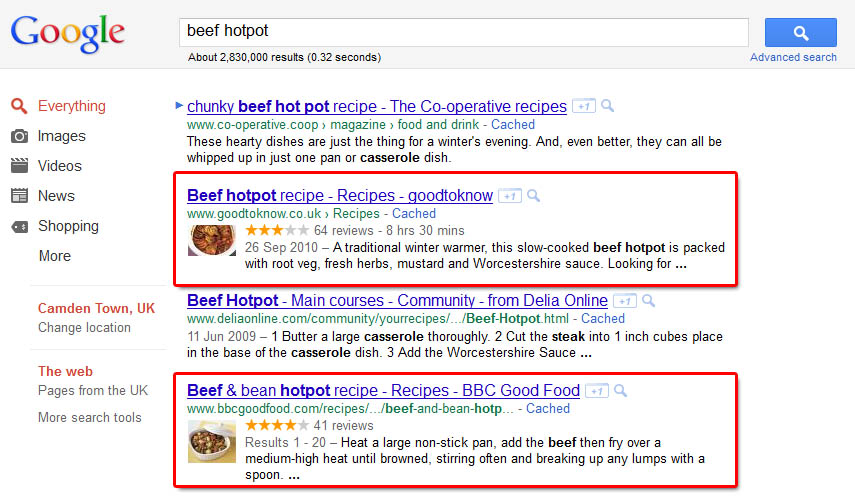Filter to Pages from the UK
The width and height of the screenshot is (855, 496).
coord(93,391)
